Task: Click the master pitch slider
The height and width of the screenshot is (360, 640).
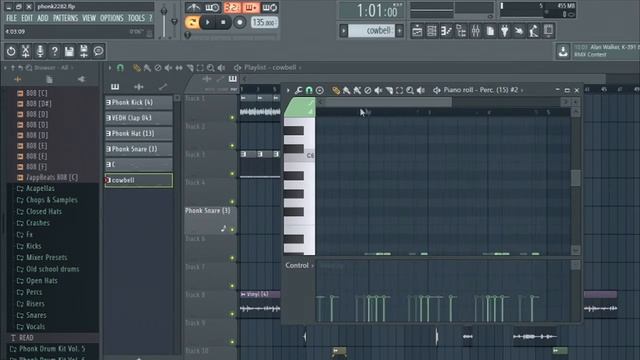Action: click(174, 21)
